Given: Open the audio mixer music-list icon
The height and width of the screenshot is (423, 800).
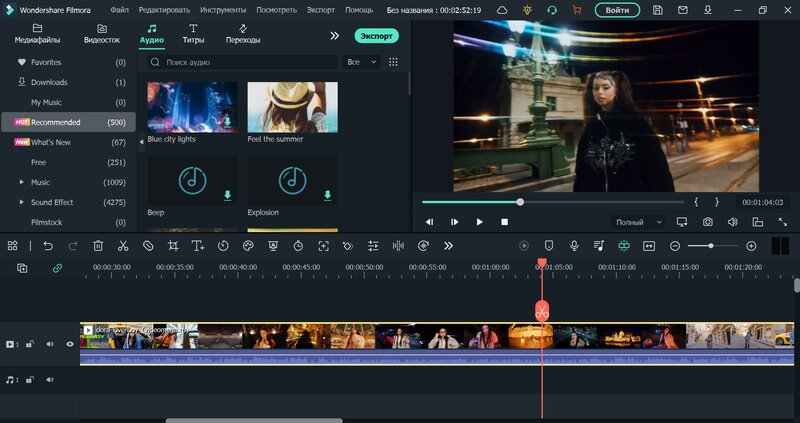Looking at the screenshot, I should pos(599,246).
